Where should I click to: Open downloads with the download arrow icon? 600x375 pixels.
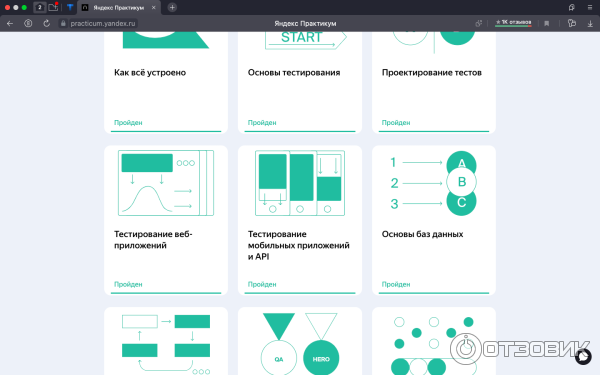click(590, 23)
